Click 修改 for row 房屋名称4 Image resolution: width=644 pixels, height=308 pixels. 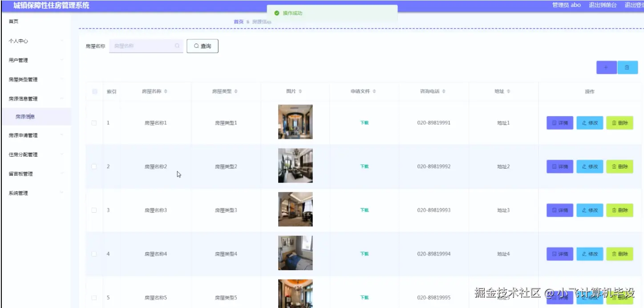pos(590,254)
